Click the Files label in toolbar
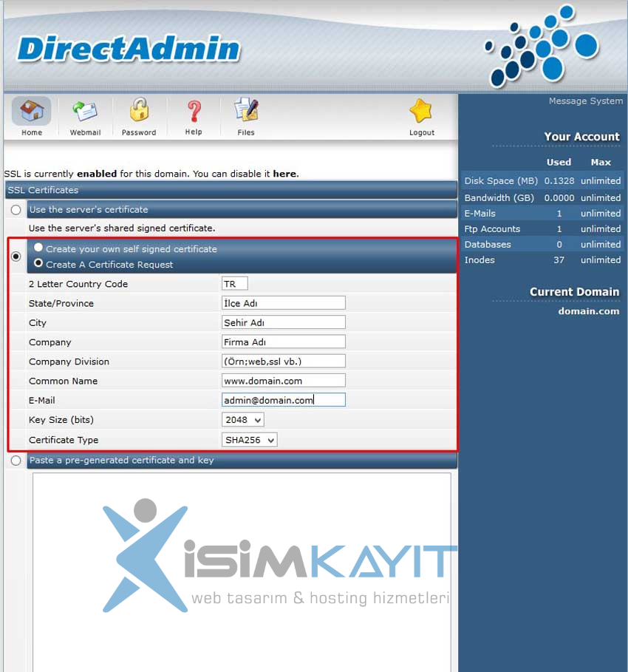 [246, 132]
